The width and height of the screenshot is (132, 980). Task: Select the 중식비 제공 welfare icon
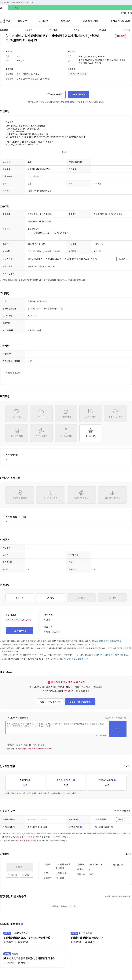tap(90, 433)
